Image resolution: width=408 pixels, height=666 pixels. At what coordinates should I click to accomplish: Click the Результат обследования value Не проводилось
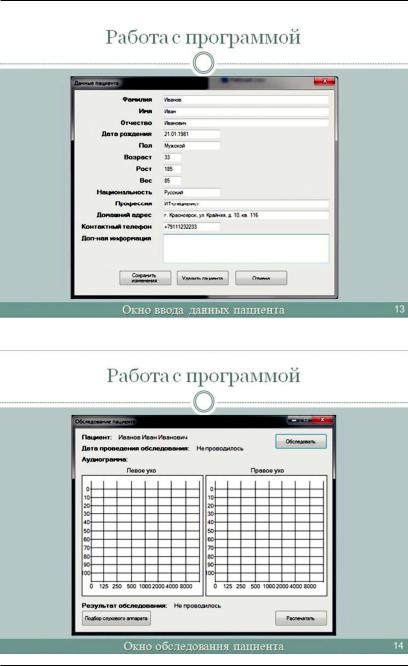pyautogui.click(x=197, y=606)
